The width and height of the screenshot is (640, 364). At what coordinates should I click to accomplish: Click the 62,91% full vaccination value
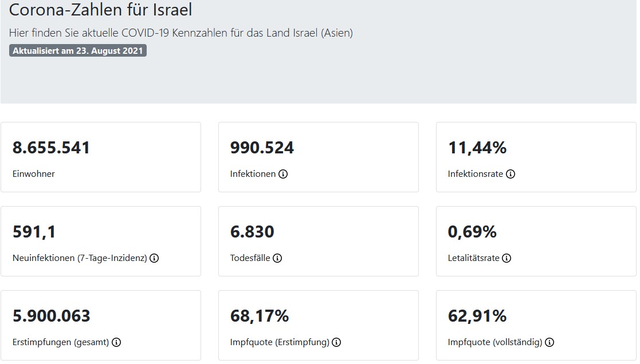(x=477, y=316)
